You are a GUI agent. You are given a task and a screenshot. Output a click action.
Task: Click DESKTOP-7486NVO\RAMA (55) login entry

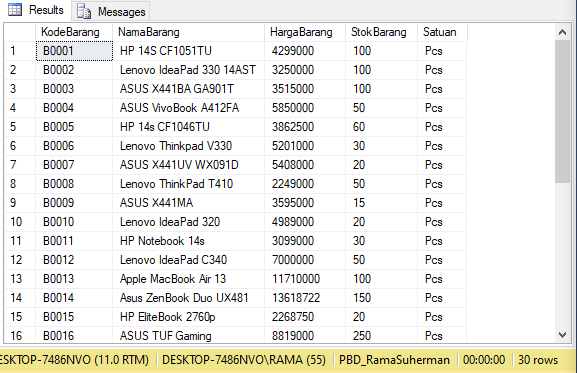click(244, 360)
